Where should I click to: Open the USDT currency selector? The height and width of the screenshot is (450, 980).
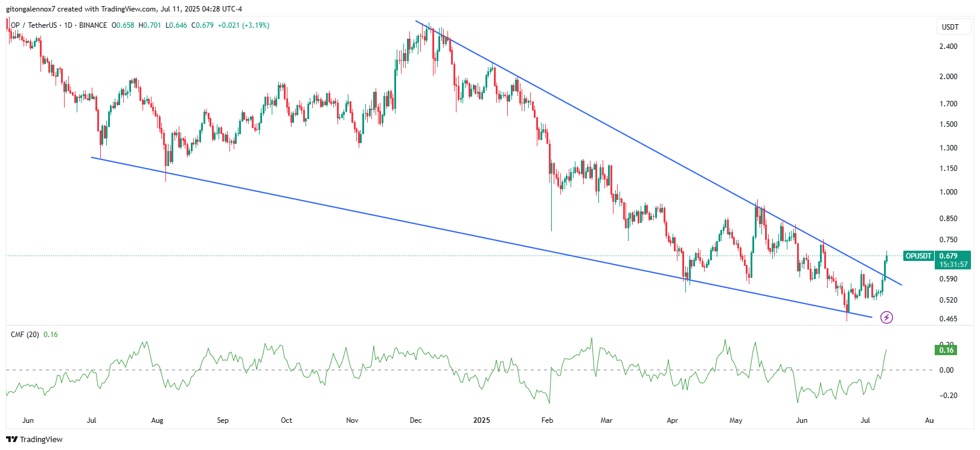coord(950,27)
